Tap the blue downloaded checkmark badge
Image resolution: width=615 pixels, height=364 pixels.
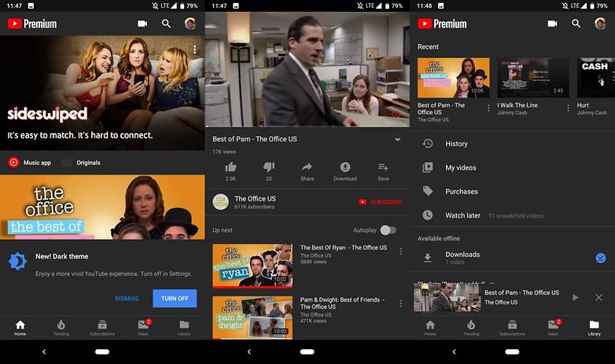(601, 258)
